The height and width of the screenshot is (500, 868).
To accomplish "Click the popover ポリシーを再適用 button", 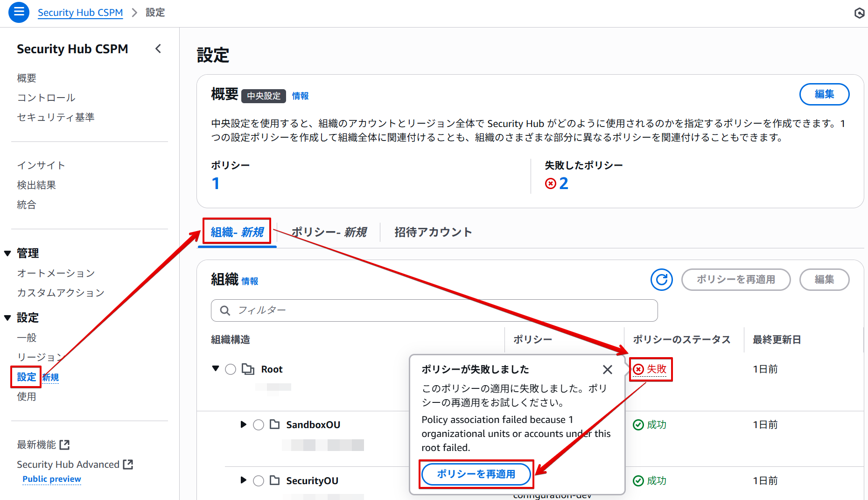I will pos(476,474).
